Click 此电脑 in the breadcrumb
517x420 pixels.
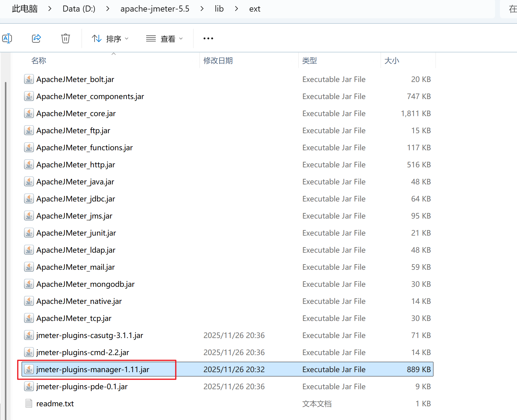(25, 9)
